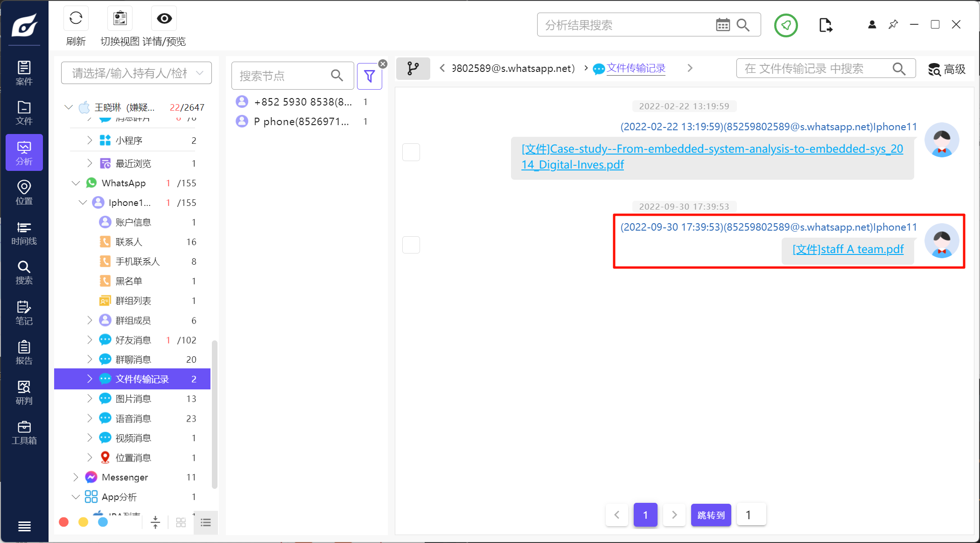The image size is (980, 543).
Task: Click the node filter funnel icon
Action: (369, 76)
